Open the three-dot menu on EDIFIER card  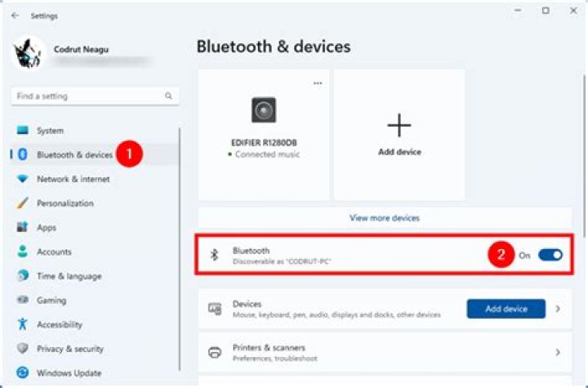[318, 83]
